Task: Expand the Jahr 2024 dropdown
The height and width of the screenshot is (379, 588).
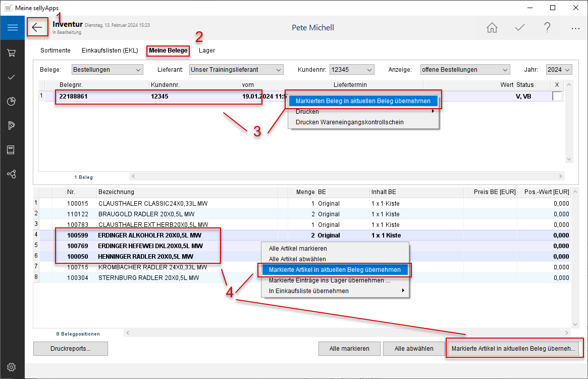Action: [559, 70]
